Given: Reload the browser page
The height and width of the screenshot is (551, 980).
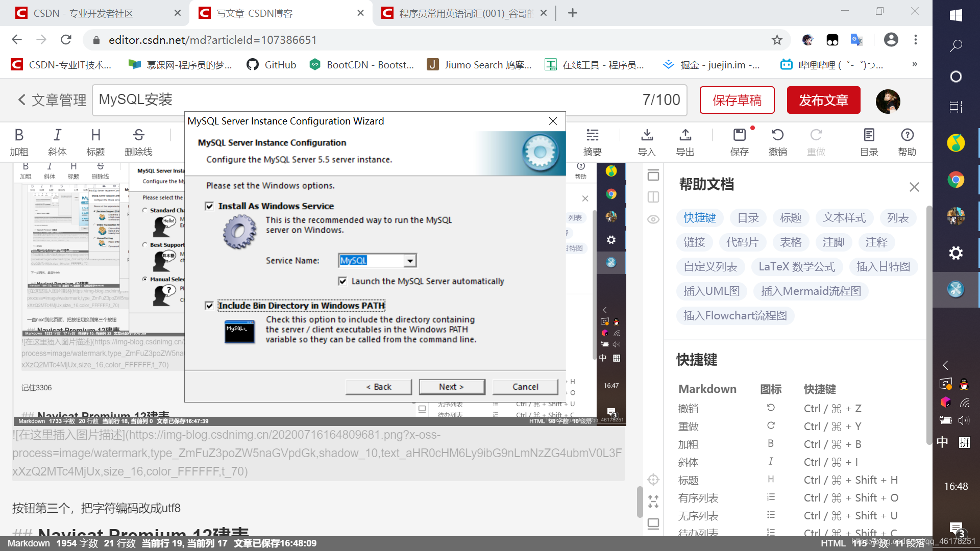Looking at the screenshot, I should pyautogui.click(x=66, y=40).
